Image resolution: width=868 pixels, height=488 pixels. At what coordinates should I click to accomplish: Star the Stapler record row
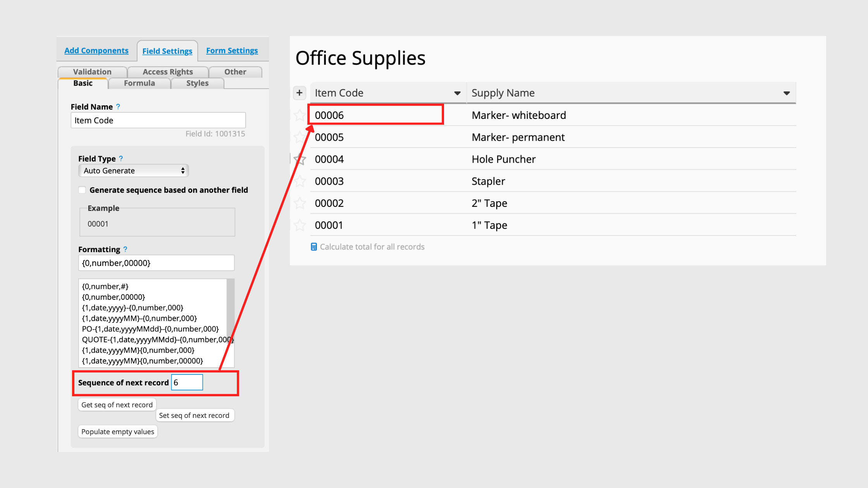click(x=300, y=181)
